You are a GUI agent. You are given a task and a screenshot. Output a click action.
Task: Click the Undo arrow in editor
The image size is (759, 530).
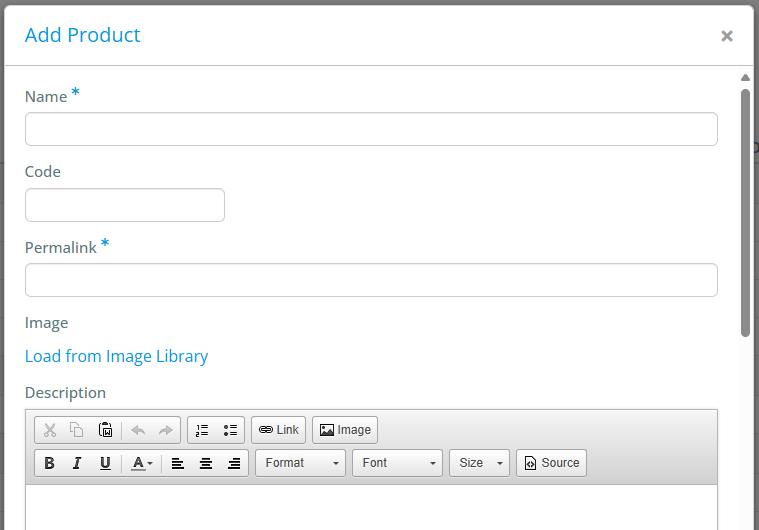138,430
